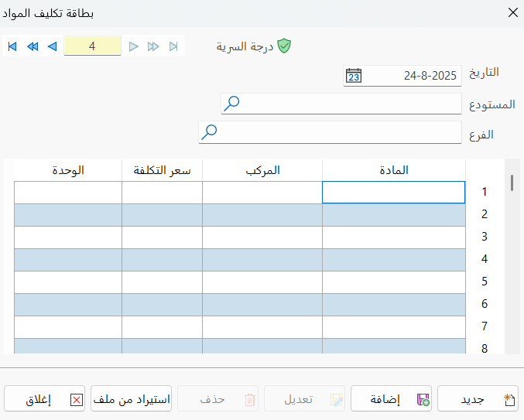This screenshot has height=420, width=524.
Task: Jump forward several records double-arrow
Action: pos(153,46)
